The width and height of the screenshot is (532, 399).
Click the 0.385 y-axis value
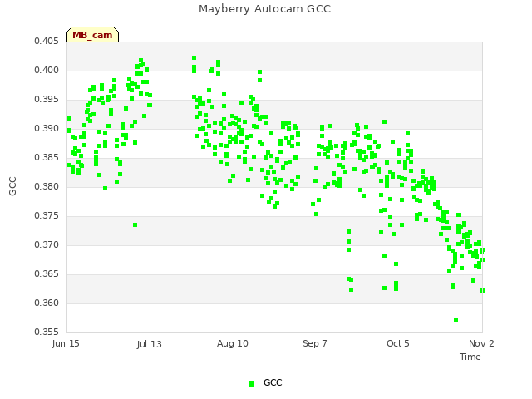click(47, 157)
